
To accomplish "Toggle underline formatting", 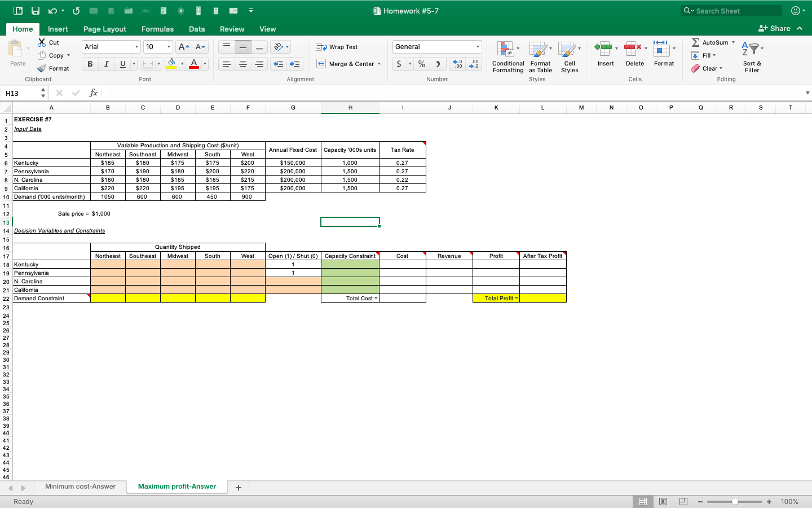I will [x=121, y=64].
